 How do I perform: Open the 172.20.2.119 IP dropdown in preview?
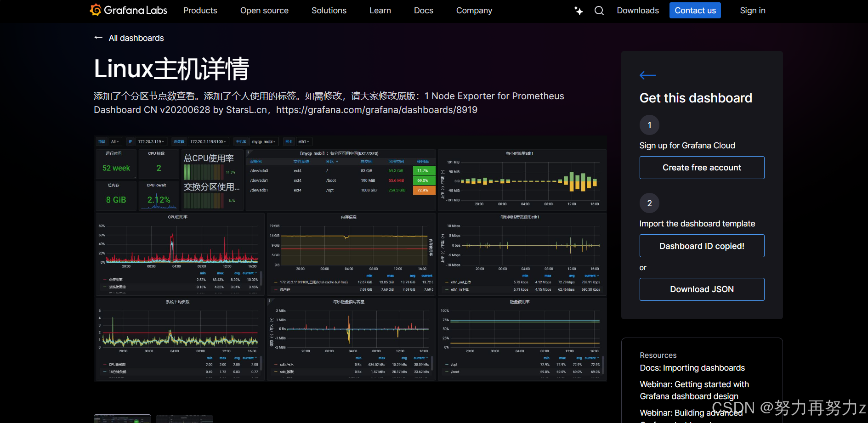tap(151, 141)
